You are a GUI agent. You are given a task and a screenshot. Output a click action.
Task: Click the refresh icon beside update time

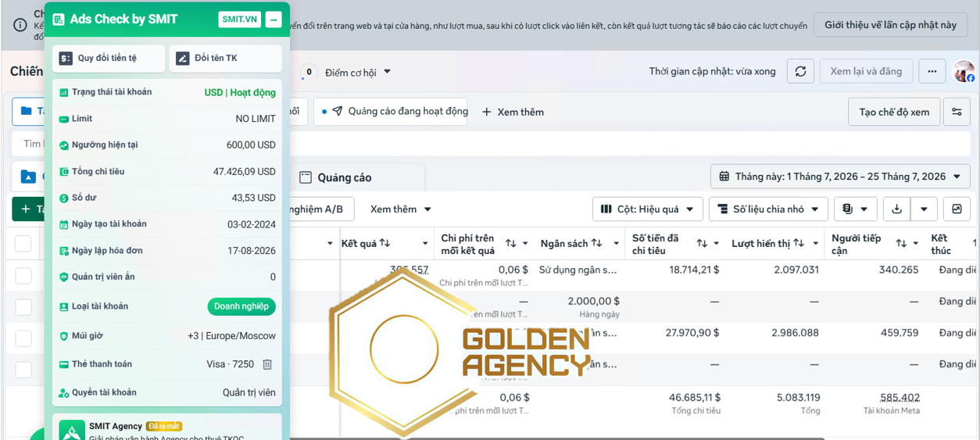click(x=800, y=71)
